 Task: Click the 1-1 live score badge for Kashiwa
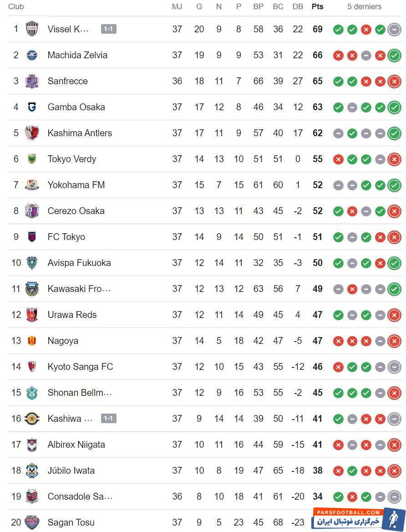point(109,419)
